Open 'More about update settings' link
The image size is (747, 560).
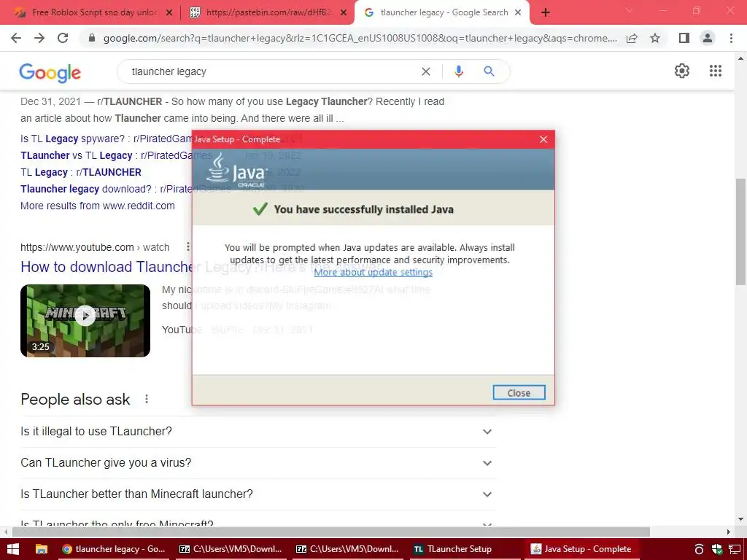coord(373,273)
